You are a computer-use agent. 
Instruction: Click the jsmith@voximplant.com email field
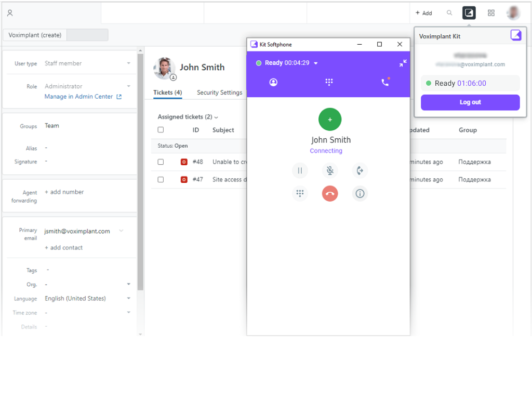pos(77,231)
